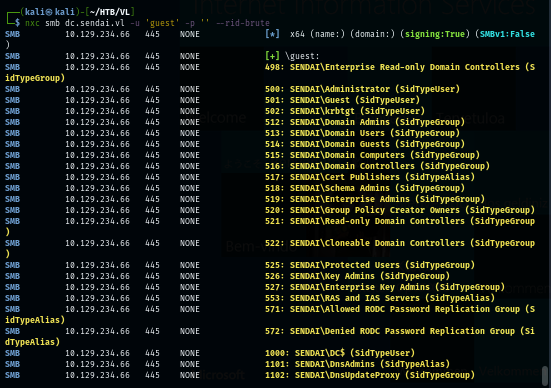Select '501: SENDAI\Guest (SidTypeUser)' line
Screen dimensions: 551x388
coord(342,100)
